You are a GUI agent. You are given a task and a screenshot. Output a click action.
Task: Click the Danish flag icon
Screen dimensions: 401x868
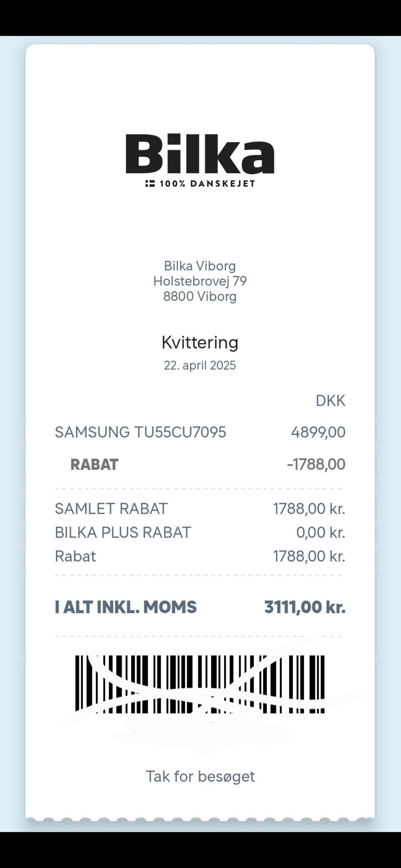point(150,184)
